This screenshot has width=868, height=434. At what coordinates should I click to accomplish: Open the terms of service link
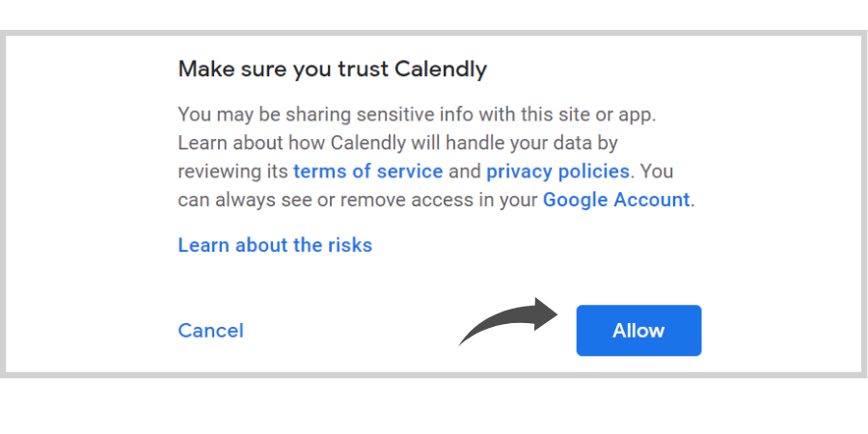click(368, 171)
